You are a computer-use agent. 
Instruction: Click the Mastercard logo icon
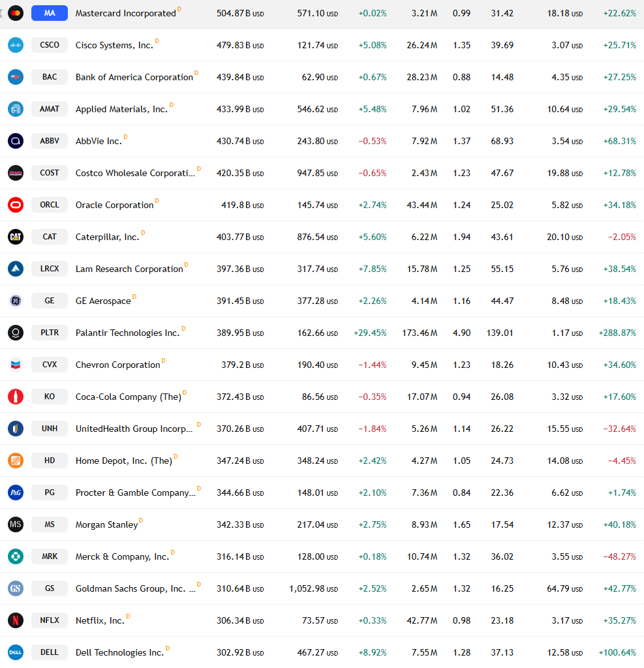click(x=16, y=13)
